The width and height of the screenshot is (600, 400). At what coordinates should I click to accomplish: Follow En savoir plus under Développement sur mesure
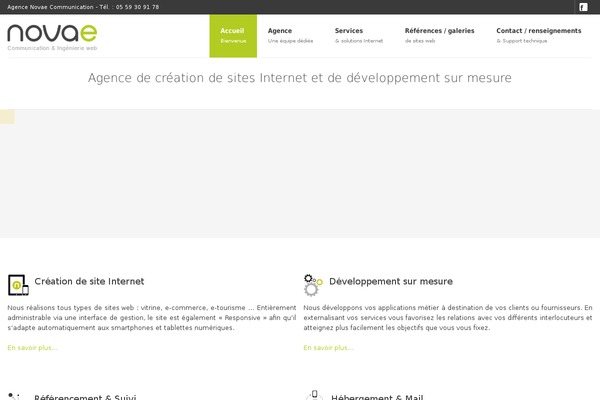coord(328,348)
